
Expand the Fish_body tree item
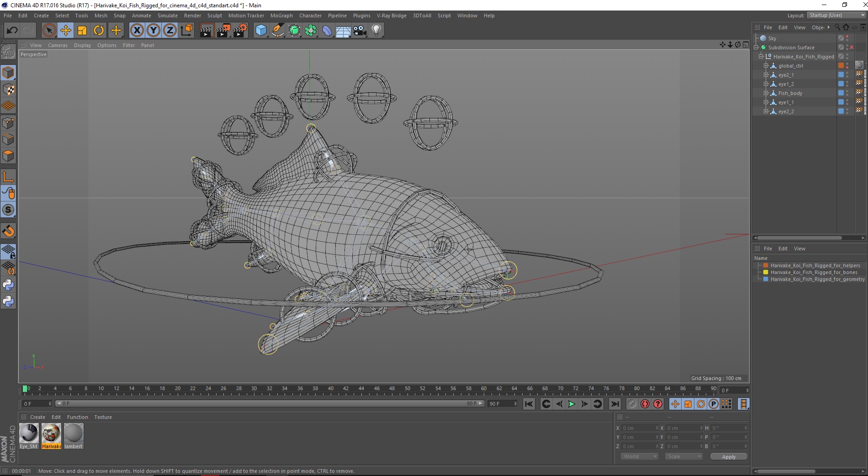coord(766,93)
